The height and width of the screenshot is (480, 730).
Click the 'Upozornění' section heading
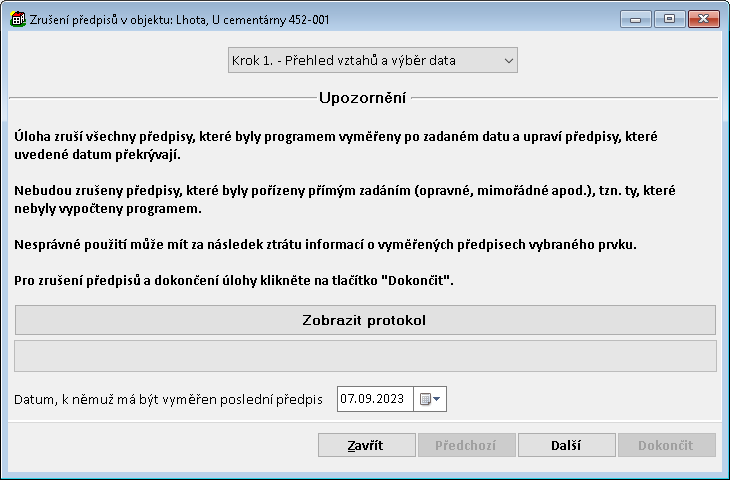[362, 98]
